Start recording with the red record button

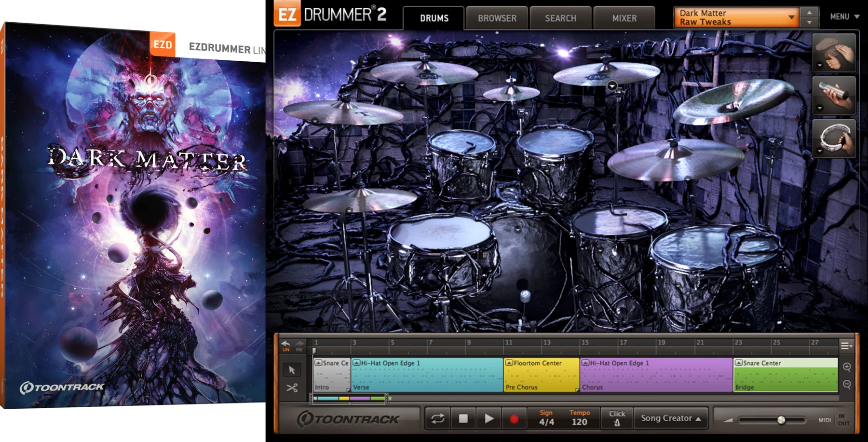click(x=514, y=418)
